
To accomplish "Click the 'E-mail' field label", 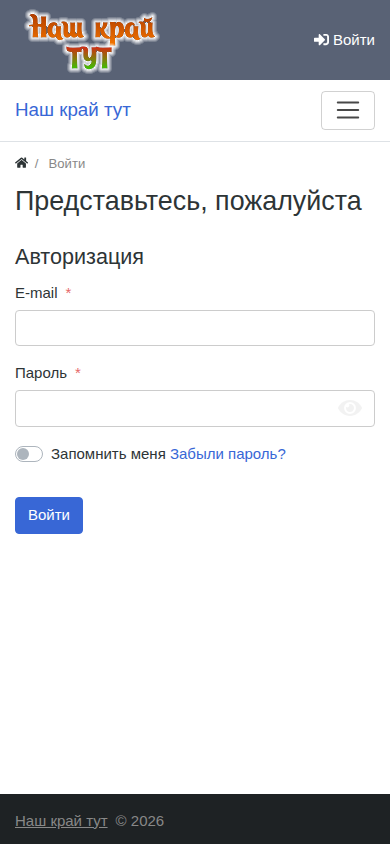I will point(36,293).
